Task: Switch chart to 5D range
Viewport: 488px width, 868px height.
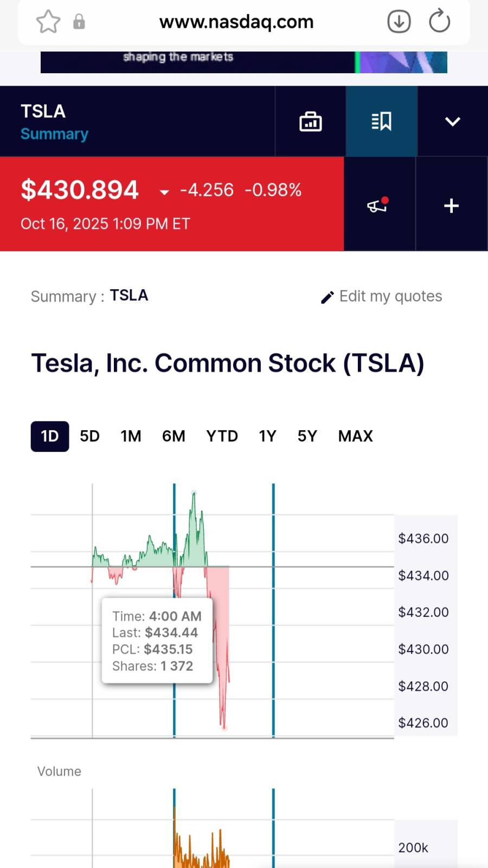Action: click(x=89, y=436)
